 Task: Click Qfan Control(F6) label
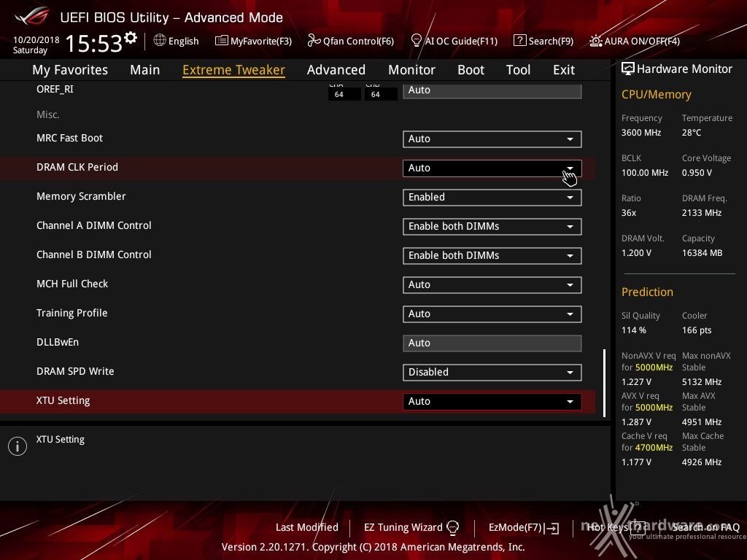[358, 42]
